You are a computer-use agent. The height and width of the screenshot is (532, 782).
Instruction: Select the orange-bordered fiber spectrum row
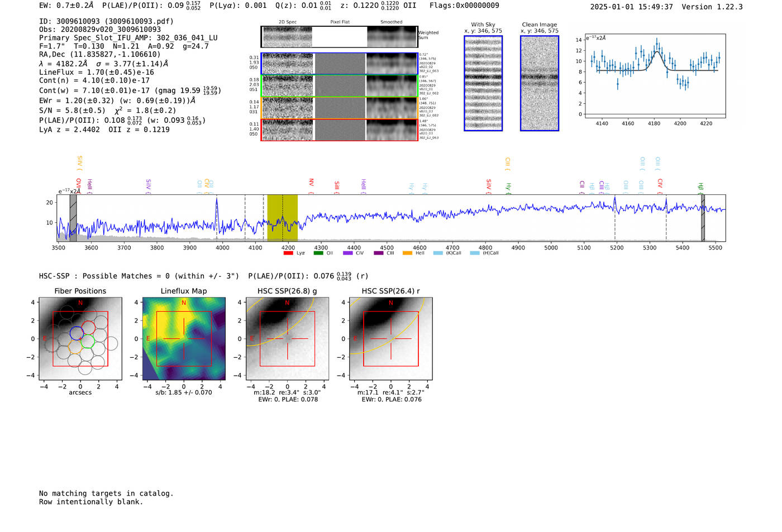340,108
